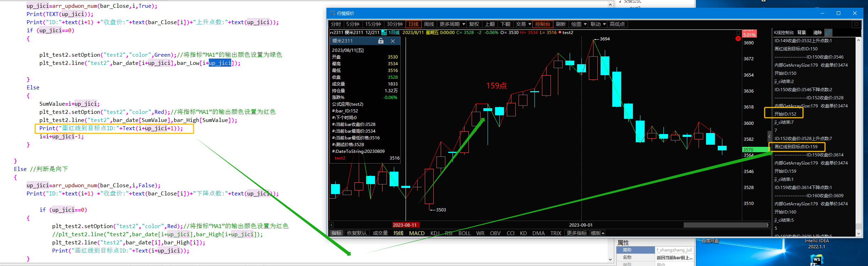The width and height of the screenshot is (868, 266).
Task: Click right arrow of chart horizontal scrollbar
Action: coord(768,225)
